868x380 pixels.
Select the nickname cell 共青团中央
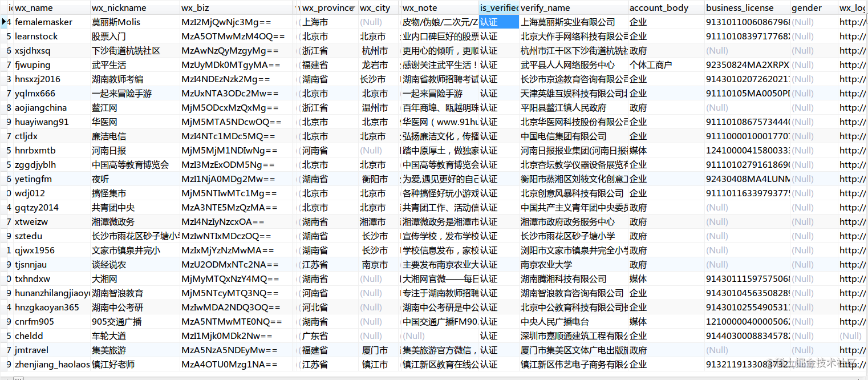[x=135, y=208]
